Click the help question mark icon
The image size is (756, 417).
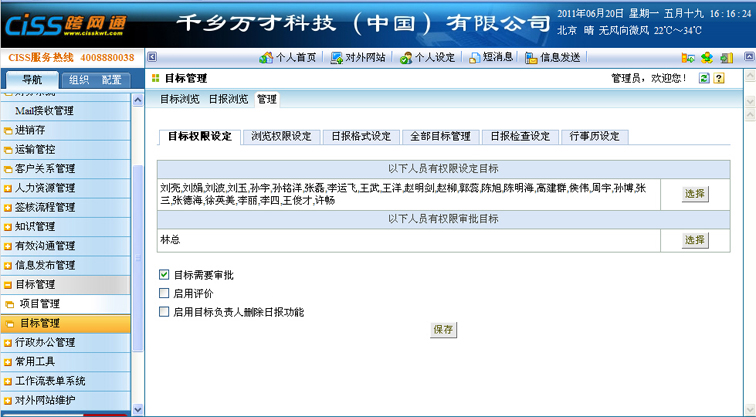[x=718, y=78]
